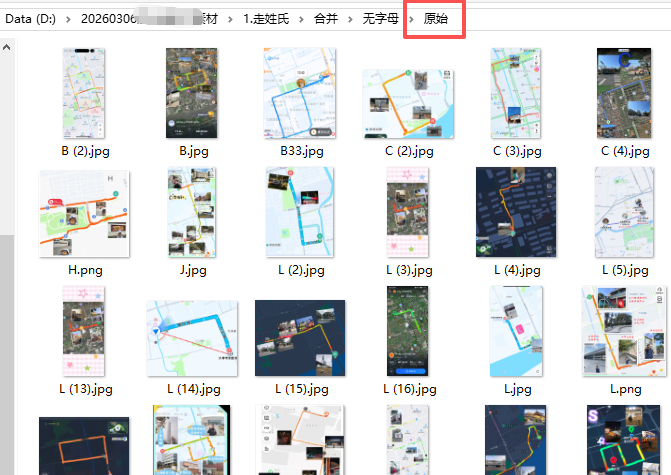
Task: Click the file name L.png
Action: click(x=626, y=389)
